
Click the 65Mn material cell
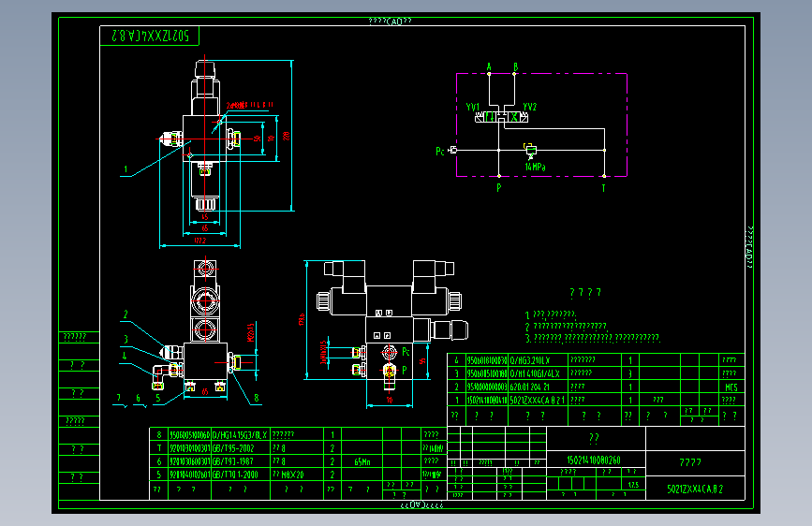click(362, 461)
